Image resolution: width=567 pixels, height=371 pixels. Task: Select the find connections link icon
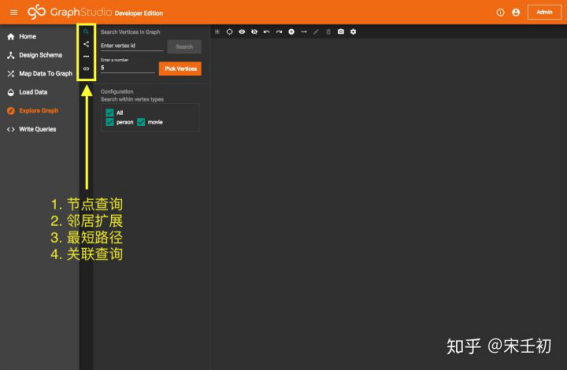86,68
